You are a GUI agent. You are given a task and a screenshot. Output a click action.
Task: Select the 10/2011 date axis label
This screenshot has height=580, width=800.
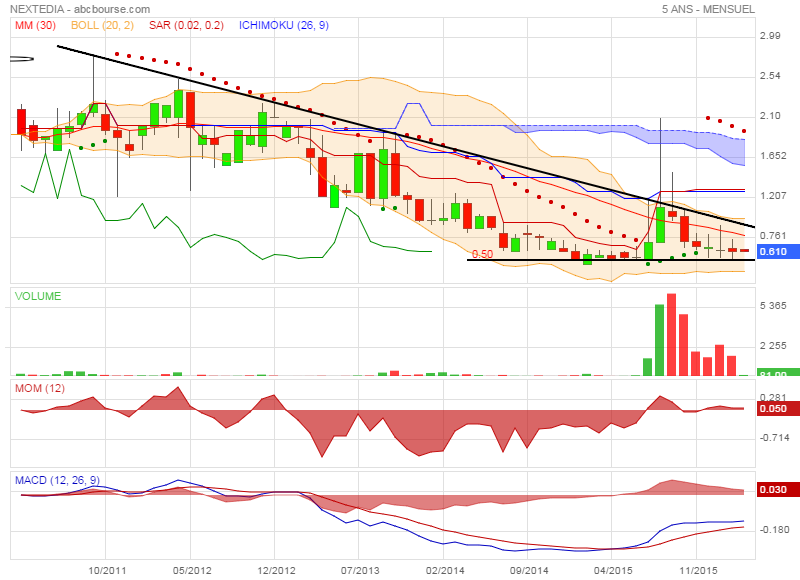107,570
